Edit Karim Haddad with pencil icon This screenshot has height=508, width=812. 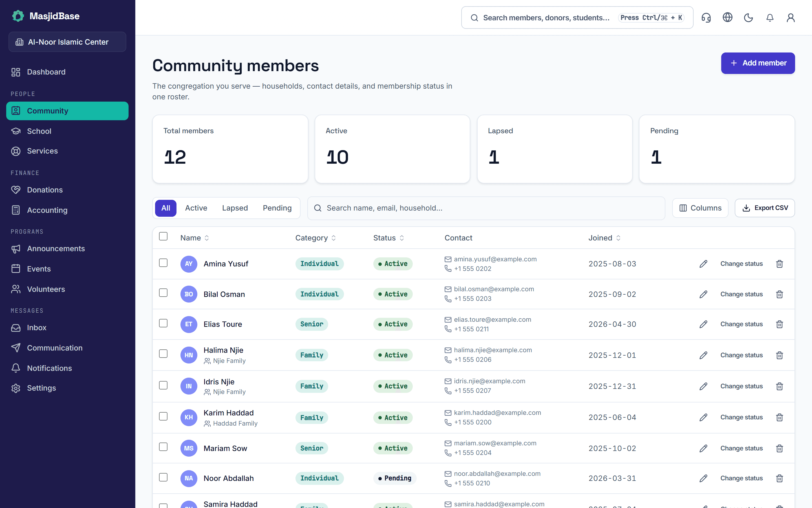703,417
